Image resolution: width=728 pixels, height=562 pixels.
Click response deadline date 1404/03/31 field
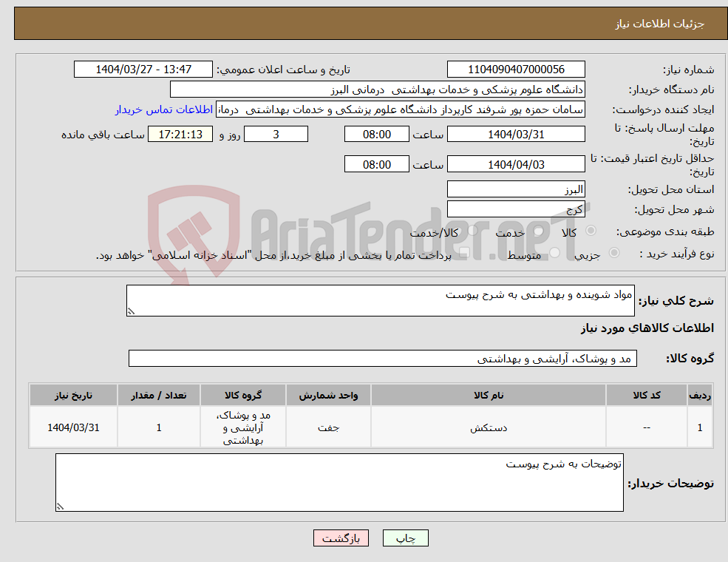point(516,135)
